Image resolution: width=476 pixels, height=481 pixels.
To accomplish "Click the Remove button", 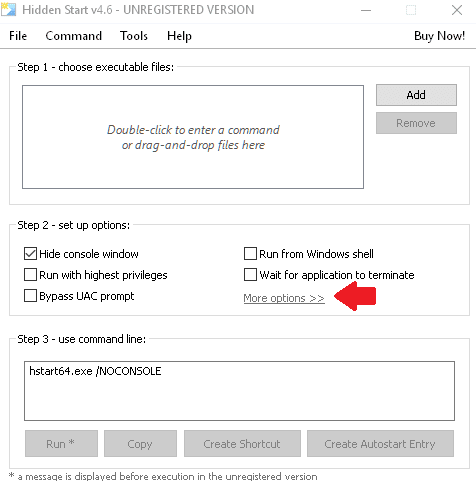I will [x=416, y=123].
